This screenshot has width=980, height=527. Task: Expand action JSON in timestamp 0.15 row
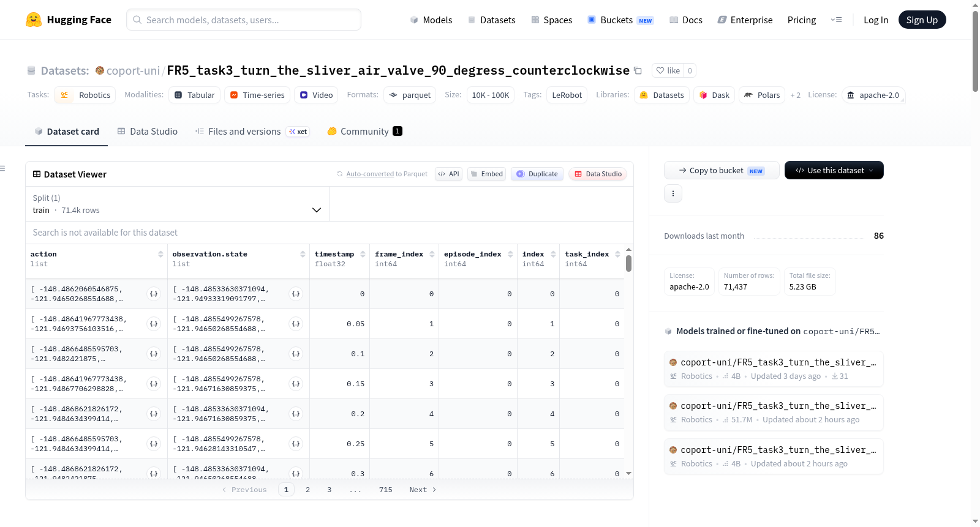click(x=154, y=384)
